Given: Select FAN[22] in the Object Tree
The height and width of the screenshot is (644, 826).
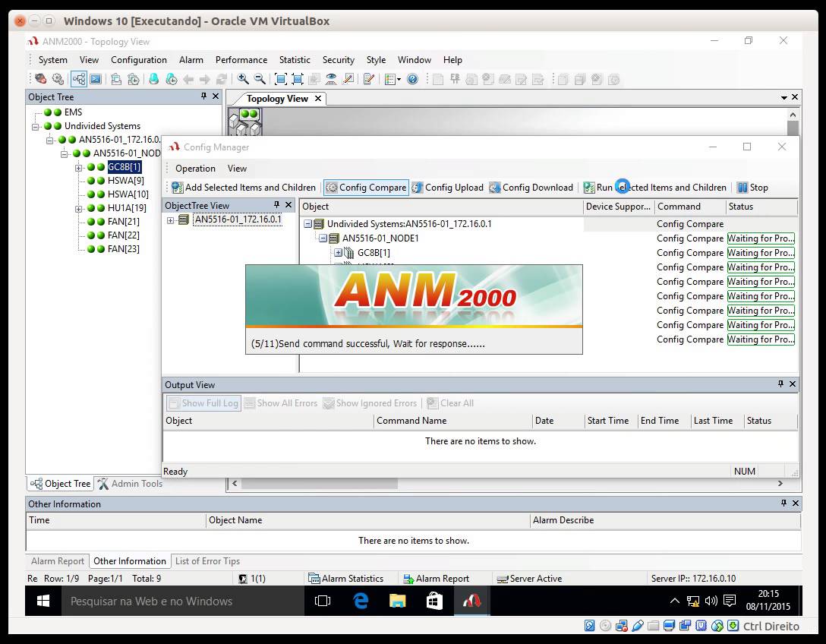Looking at the screenshot, I should pos(123,235).
